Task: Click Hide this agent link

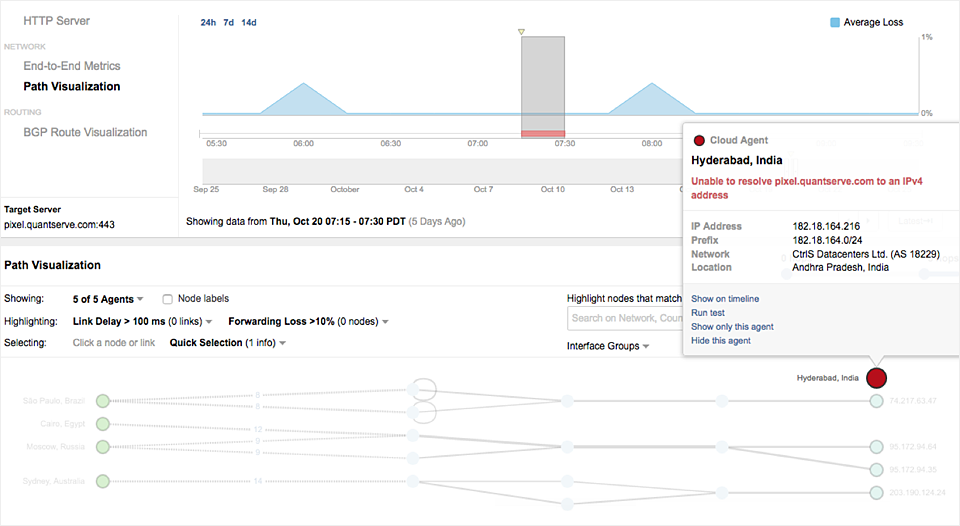Action: tap(721, 341)
